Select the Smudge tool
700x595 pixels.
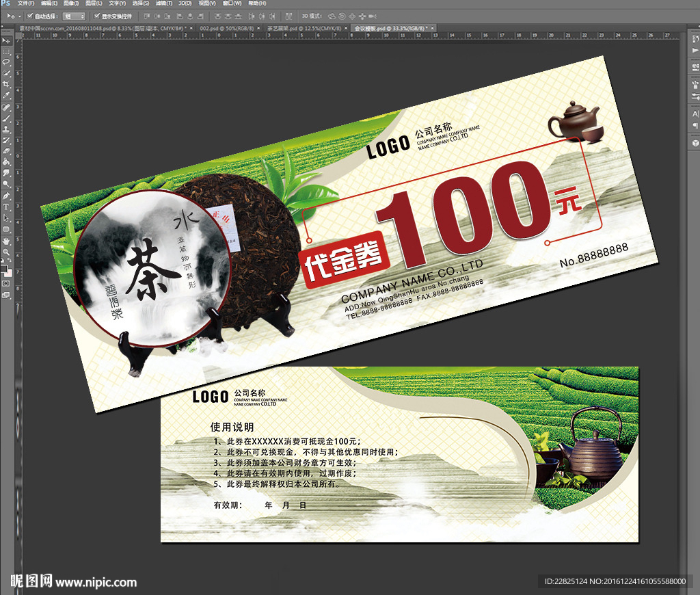tap(6, 173)
